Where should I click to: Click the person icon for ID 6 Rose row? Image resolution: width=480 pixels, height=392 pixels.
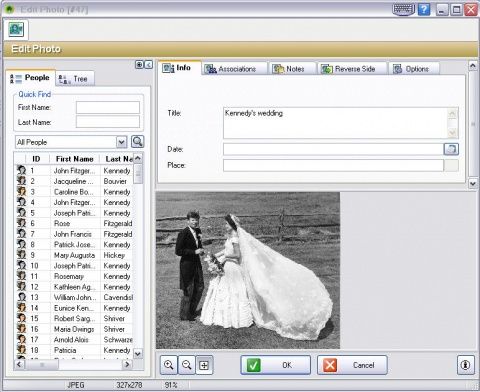(21, 223)
